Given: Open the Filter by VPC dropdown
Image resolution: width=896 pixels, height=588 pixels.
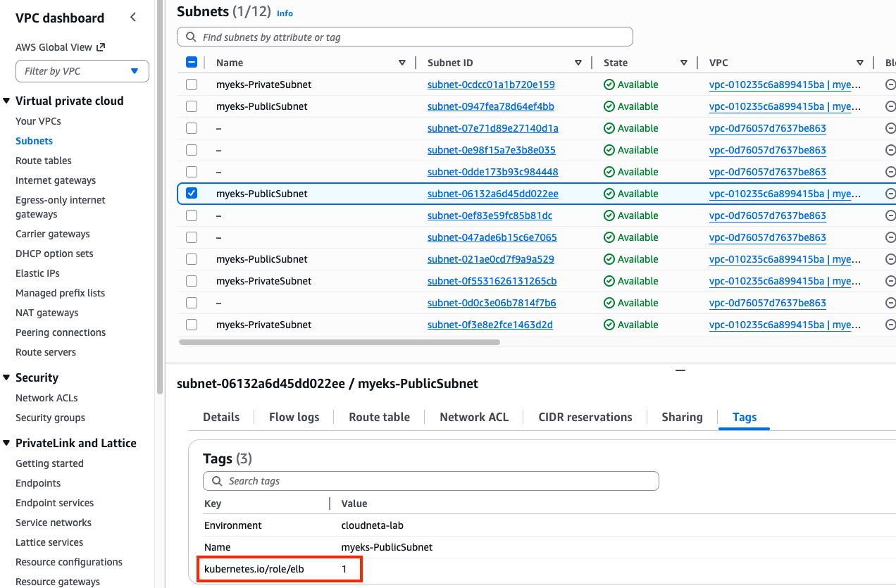Looking at the screenshot, I should 82,71.
